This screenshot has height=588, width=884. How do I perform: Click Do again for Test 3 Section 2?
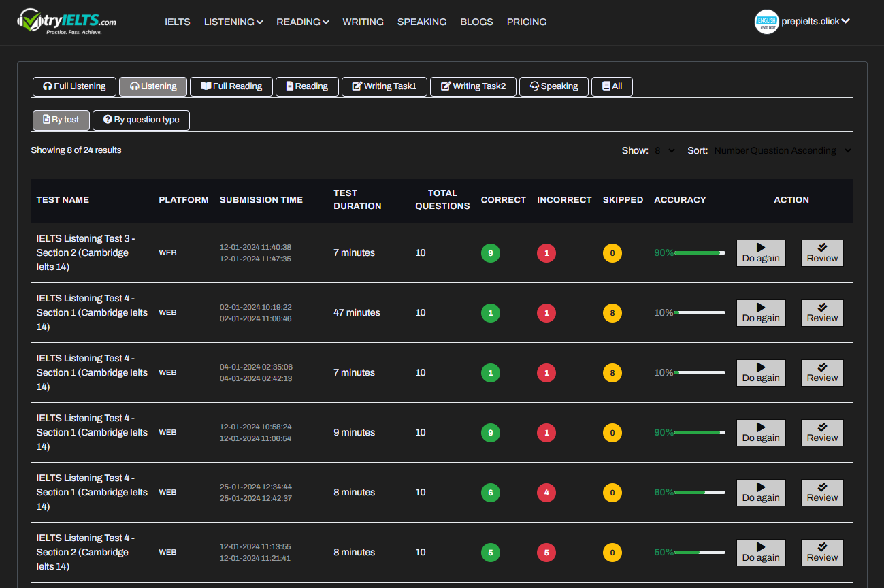[x=761, y=253]
